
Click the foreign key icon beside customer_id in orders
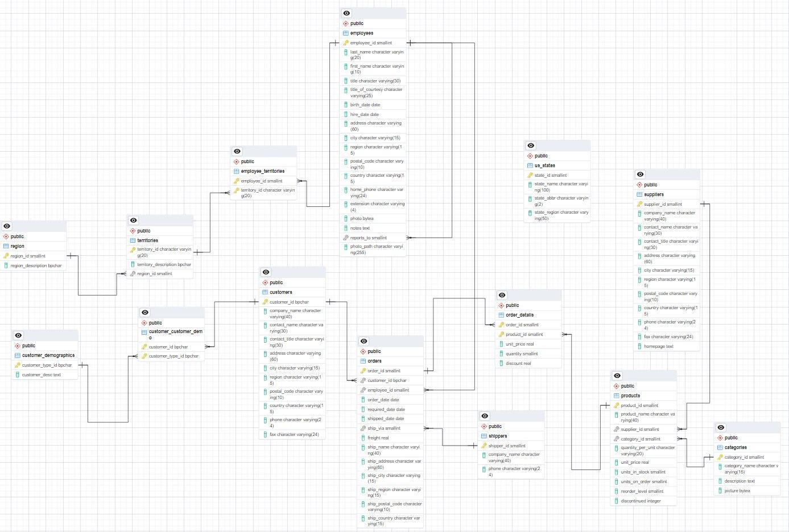363,380
